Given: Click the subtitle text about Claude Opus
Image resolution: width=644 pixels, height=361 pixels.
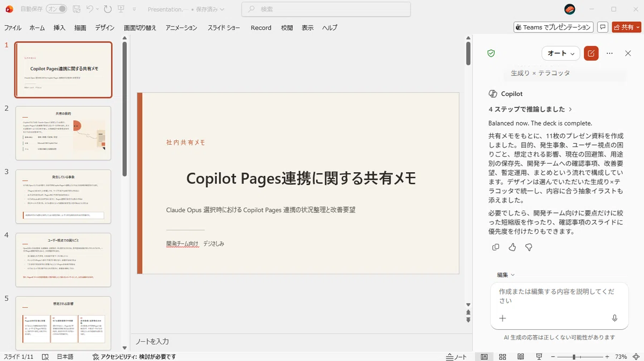Looking at the screenshot, I should click(261, 210).
